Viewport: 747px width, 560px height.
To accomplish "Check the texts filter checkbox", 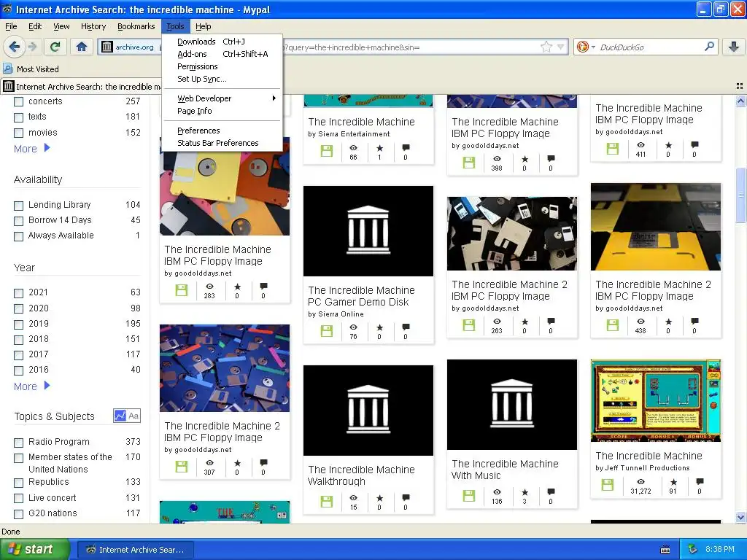I will pos(18,117).
